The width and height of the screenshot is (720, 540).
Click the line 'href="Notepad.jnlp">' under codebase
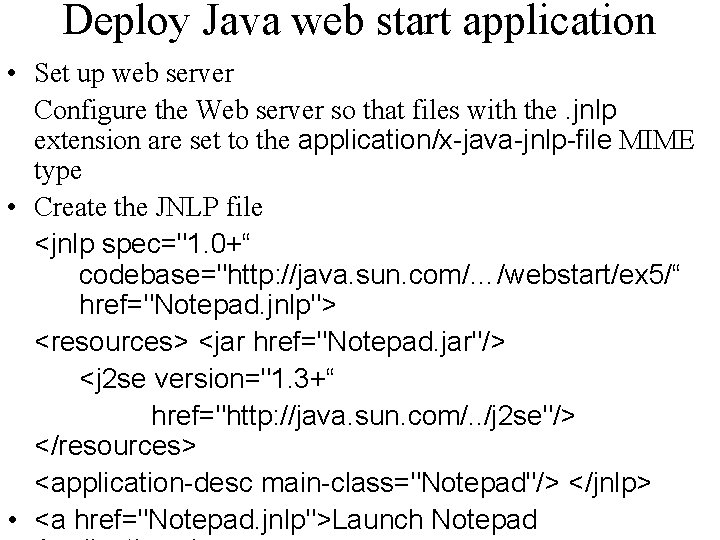point(208,304)
